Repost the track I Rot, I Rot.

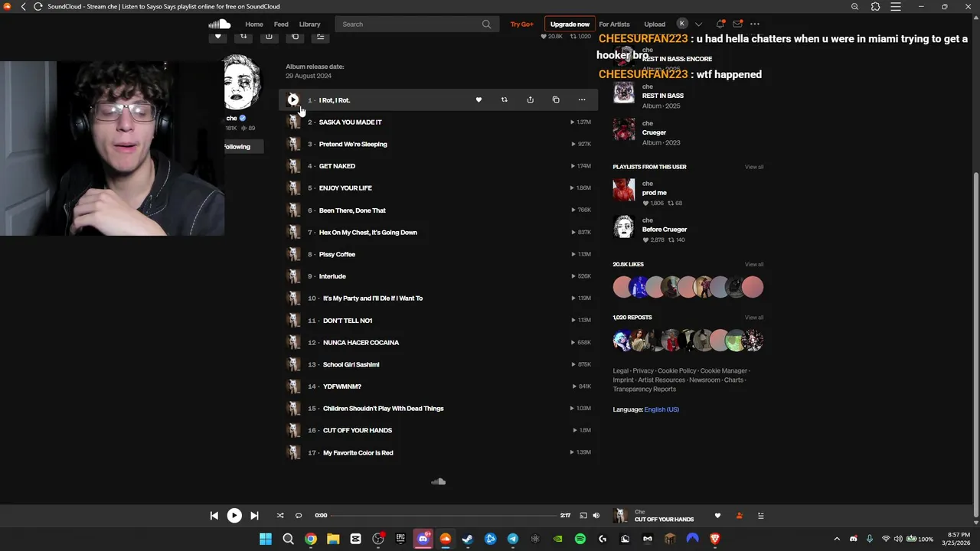504,99
